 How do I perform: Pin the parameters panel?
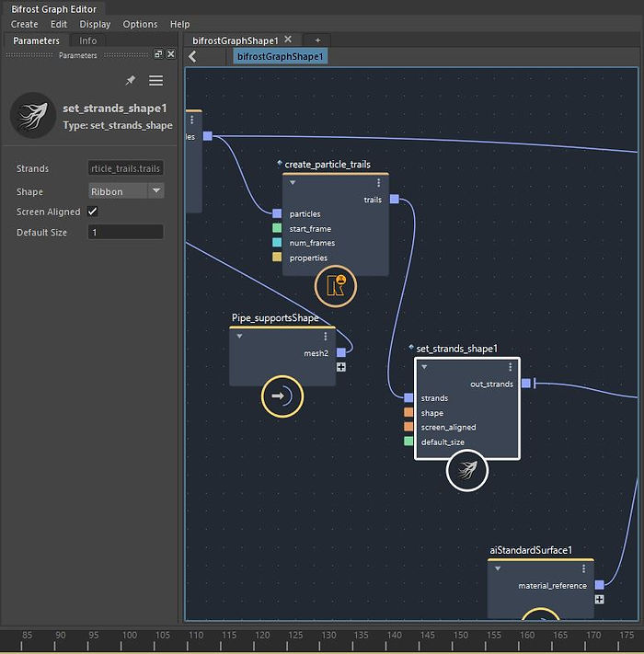tap(131, 80)
